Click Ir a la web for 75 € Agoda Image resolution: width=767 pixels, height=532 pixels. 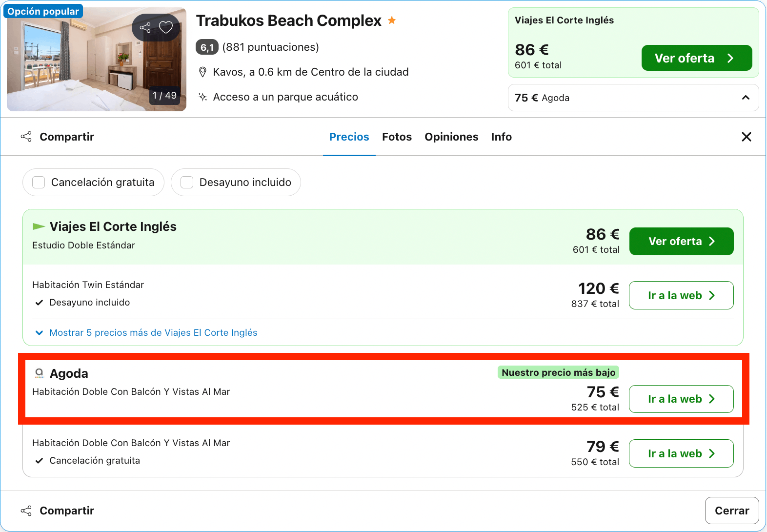click(x=681, y=399)
